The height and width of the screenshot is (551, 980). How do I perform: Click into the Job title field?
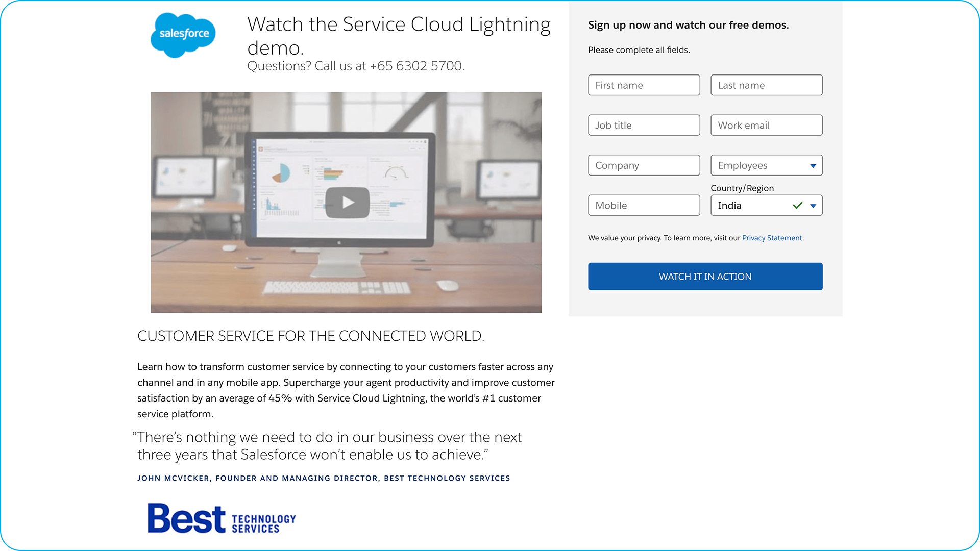click(x=644, y=125)
